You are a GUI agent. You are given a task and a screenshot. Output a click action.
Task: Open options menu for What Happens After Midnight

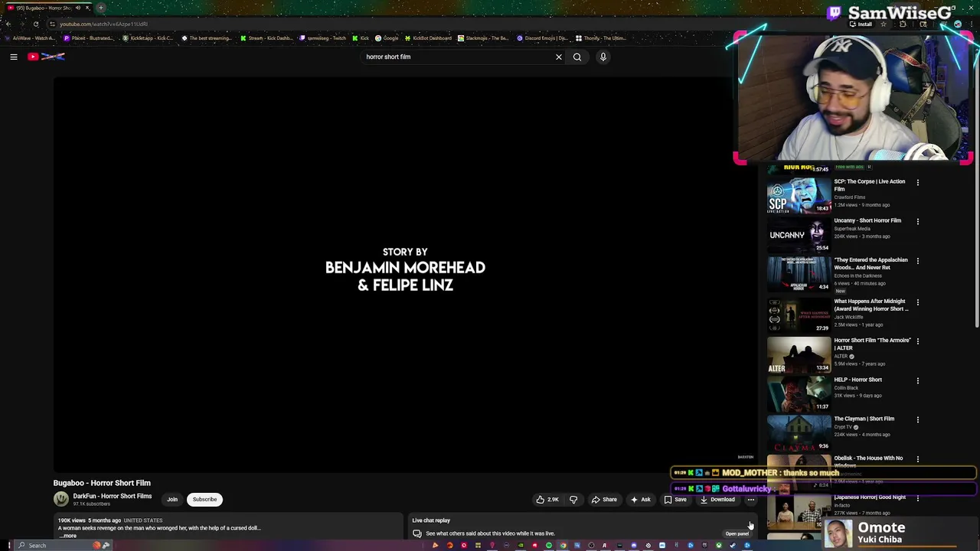click(x=918, y=302)
